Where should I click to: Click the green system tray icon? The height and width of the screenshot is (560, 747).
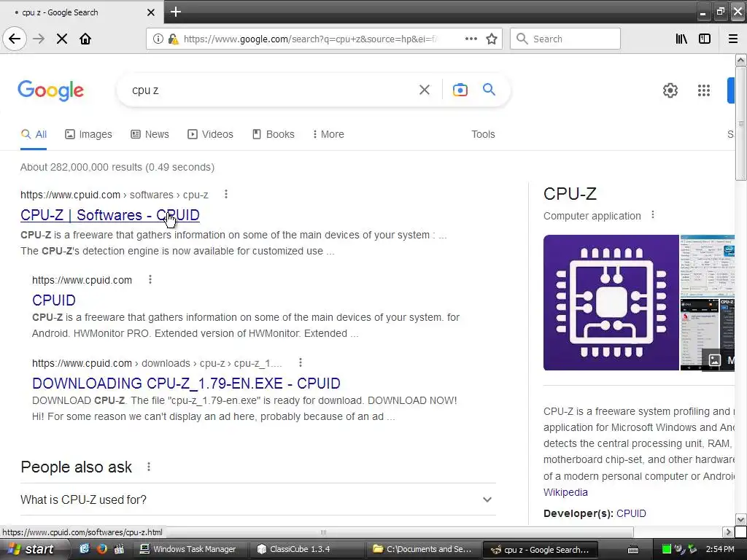coord(667,549)
